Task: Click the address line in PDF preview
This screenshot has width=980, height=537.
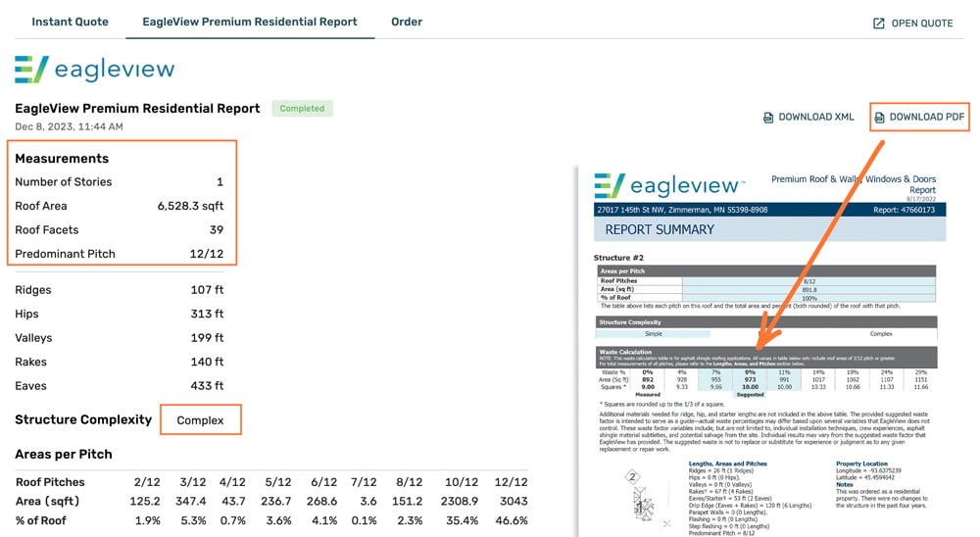Action: click(x=682, y=210)
